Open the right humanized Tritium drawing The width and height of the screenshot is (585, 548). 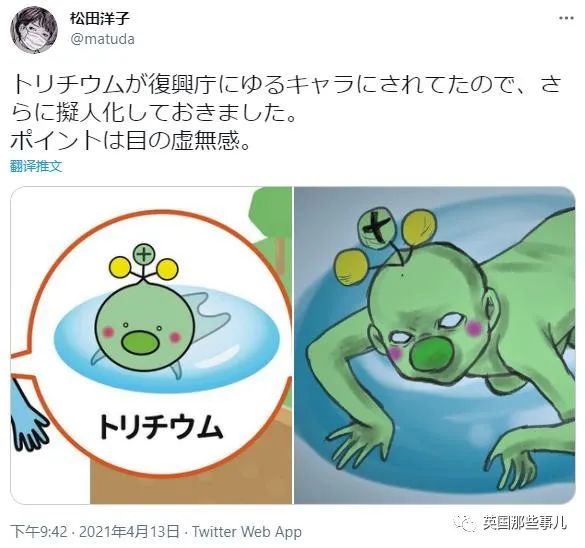click(435, 345)
